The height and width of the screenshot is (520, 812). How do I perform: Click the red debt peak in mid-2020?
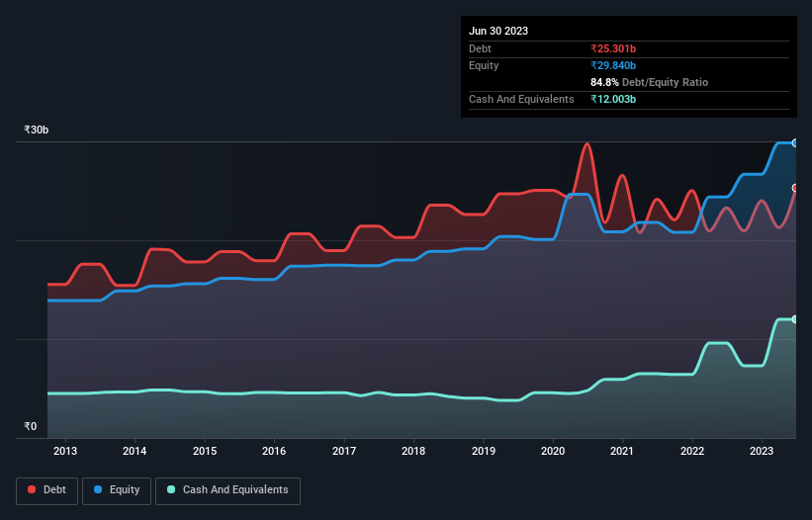click(586, 144)
